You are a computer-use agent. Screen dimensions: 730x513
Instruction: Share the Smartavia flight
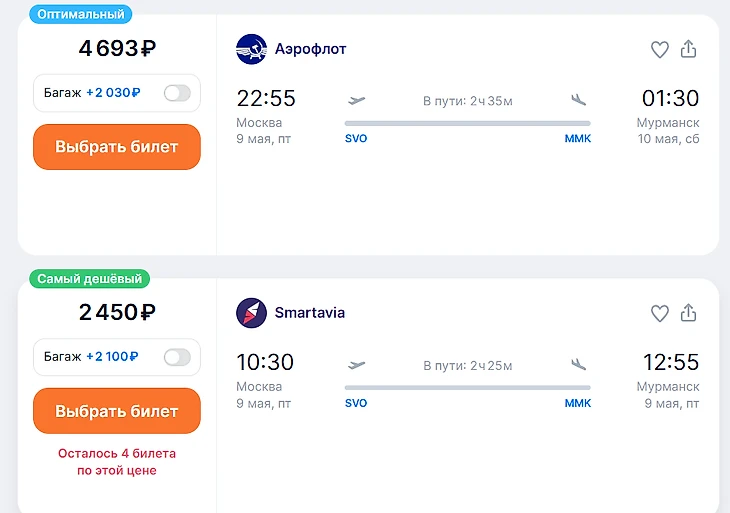click(x=688, y=313)
